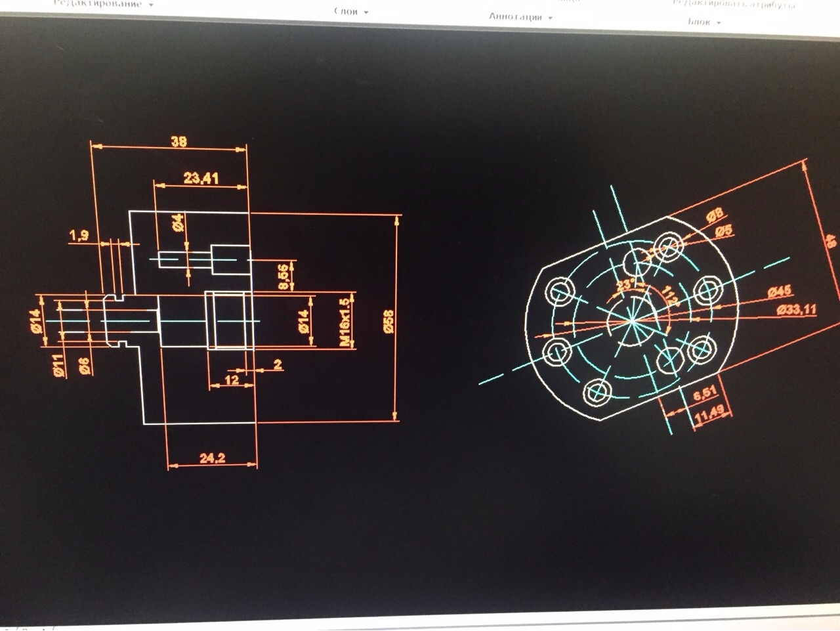Select the Ø11 dimension text

(58, 365)
